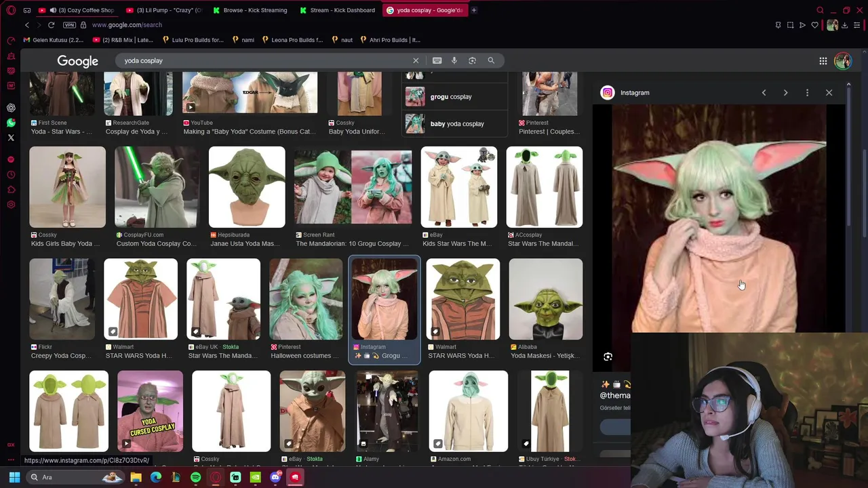Click the padlock site info icon

83,25
